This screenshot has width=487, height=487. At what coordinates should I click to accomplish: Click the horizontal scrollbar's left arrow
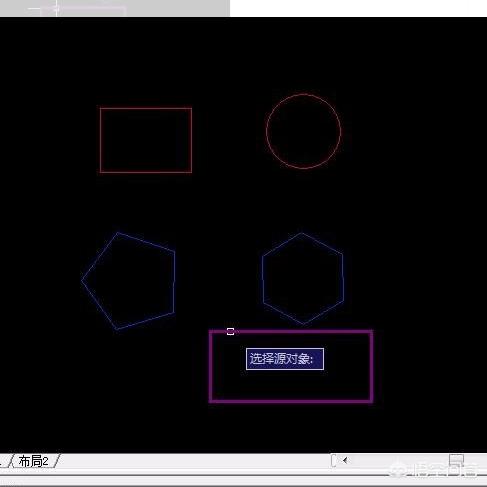point(345,460)
